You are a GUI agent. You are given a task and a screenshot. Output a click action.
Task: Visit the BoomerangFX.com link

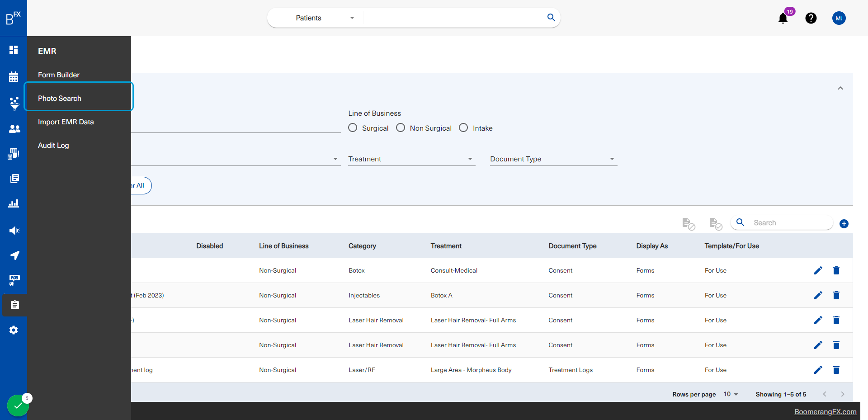pyautogui.click(x=826, y=412)
